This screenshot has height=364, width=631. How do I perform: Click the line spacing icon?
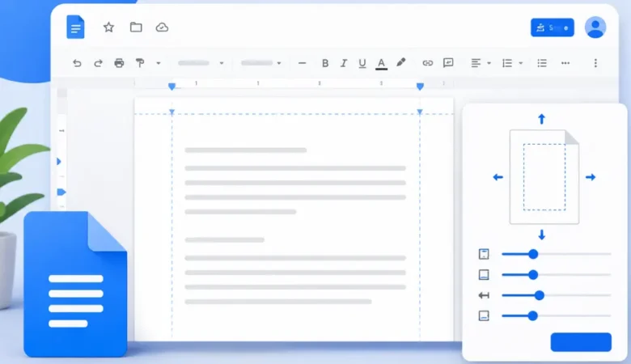(507, 63)
